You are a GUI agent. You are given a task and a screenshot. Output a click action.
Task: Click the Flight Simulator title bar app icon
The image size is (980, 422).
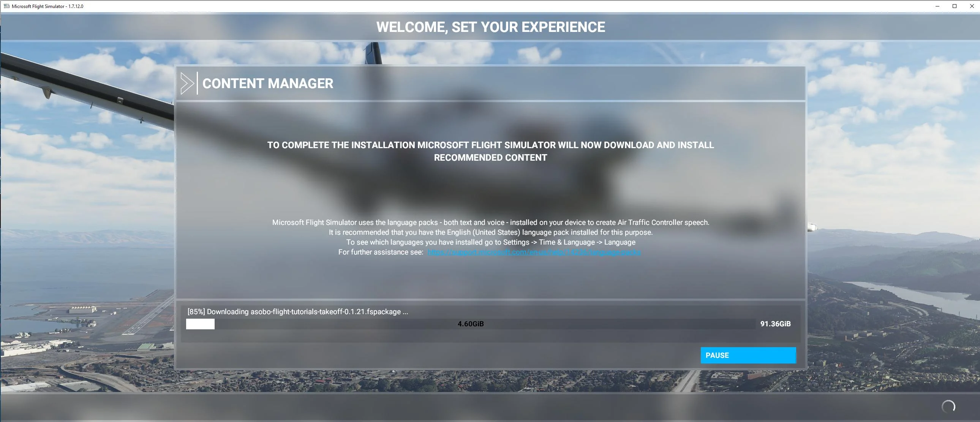(6, 6)
